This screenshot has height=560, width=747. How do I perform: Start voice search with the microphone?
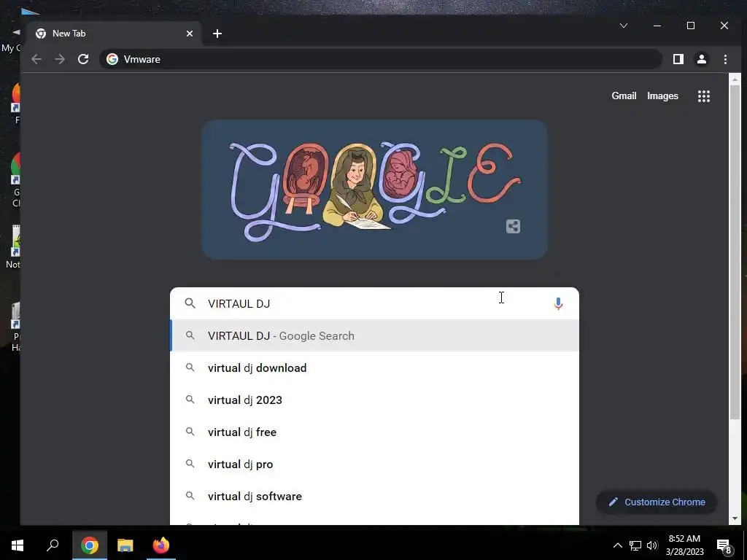[x=558, y=303]
